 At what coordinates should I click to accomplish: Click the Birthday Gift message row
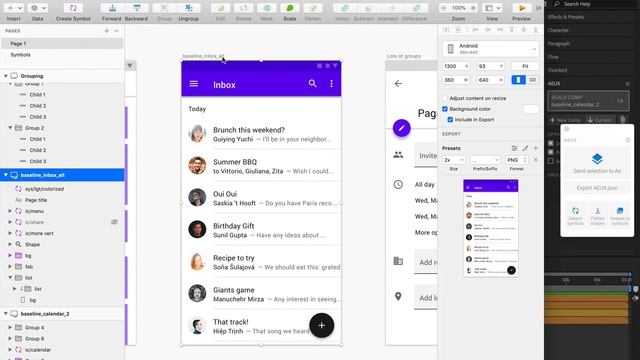point(261,230)
